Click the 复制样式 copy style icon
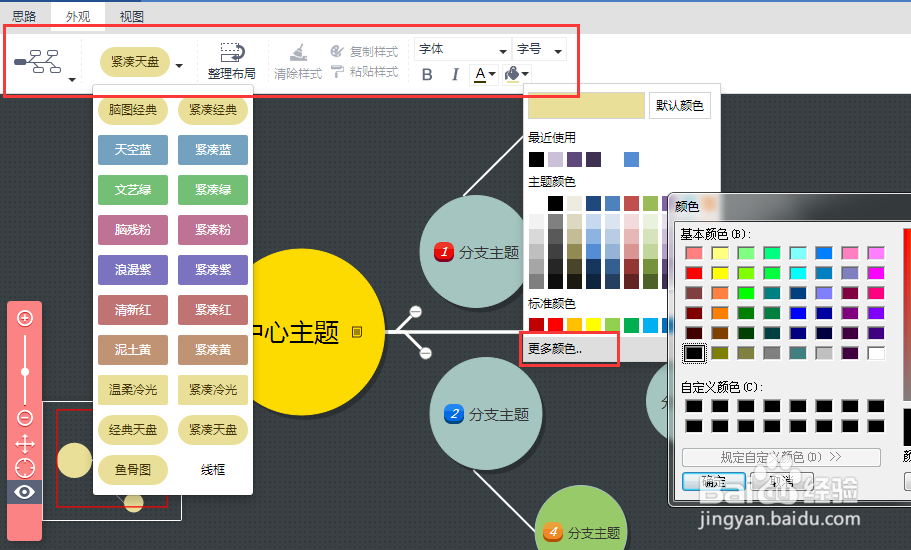911x550 pixels. (x=337, y=51)
